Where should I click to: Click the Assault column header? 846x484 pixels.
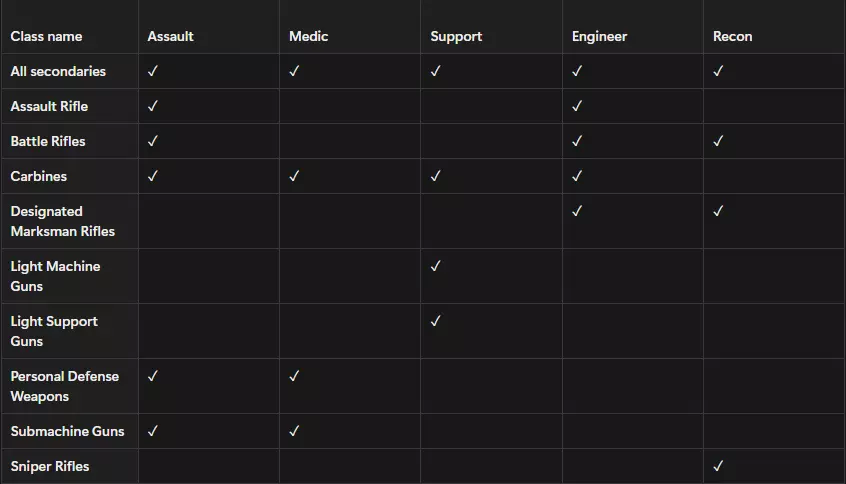tap(170, 36)
